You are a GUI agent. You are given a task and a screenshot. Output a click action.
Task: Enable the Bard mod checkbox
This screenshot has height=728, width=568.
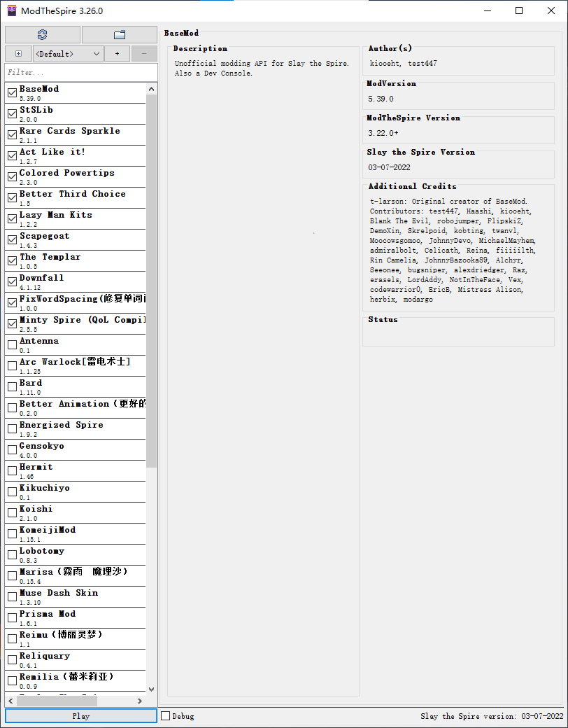point(13,387)
